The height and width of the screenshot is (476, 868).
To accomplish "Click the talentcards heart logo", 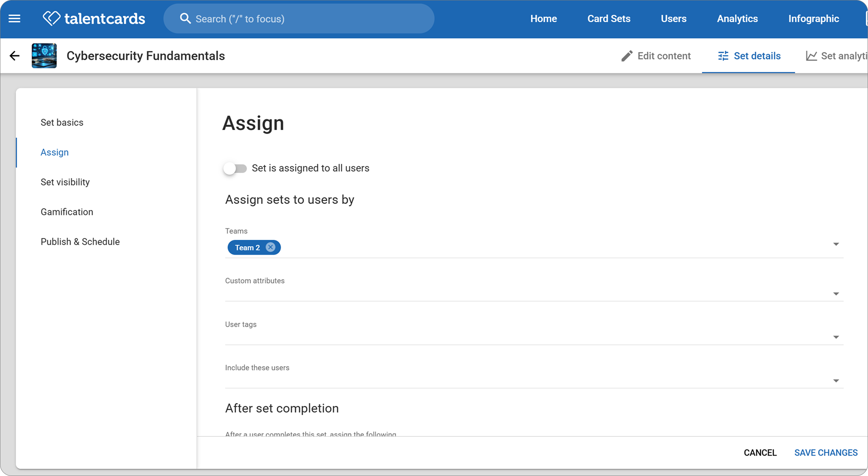I will coord(51,18).
